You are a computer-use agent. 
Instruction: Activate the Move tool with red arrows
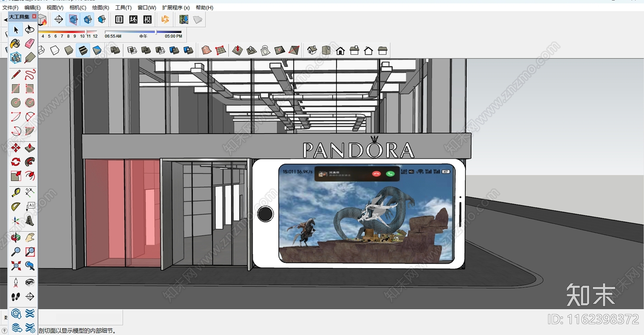click(x=16, y=148)
